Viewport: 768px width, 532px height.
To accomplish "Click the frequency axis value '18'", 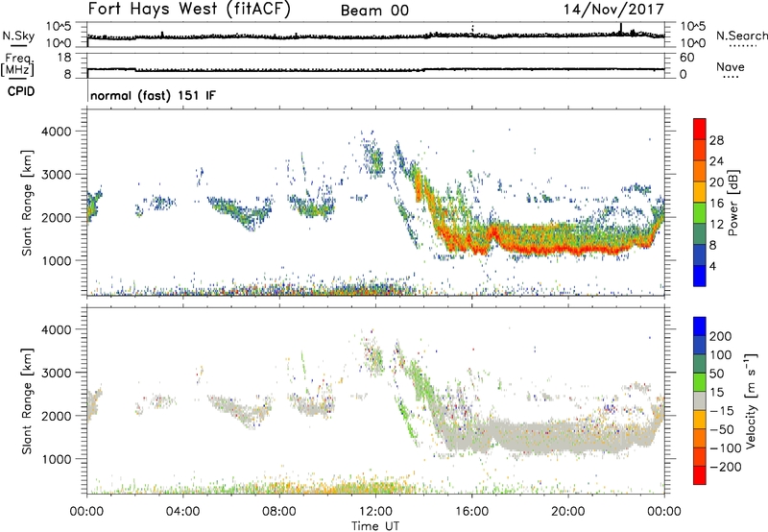I will [x=64, y=58].
